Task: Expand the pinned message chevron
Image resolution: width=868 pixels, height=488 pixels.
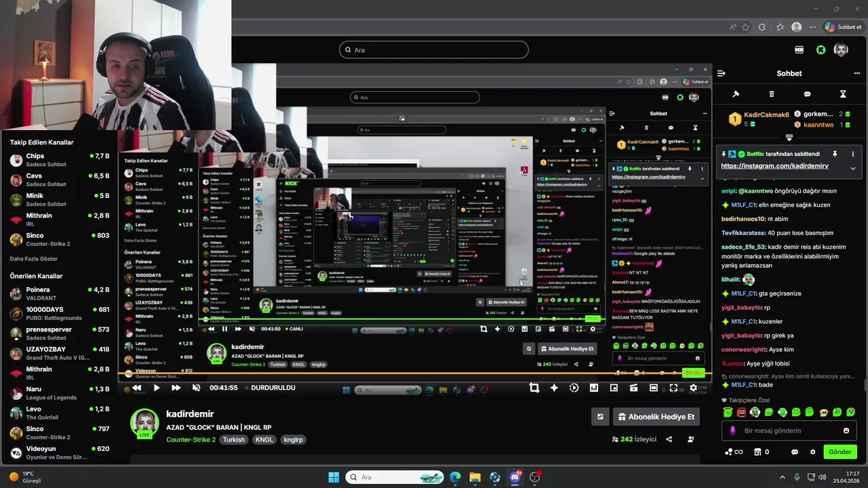Action: (853, 168)
